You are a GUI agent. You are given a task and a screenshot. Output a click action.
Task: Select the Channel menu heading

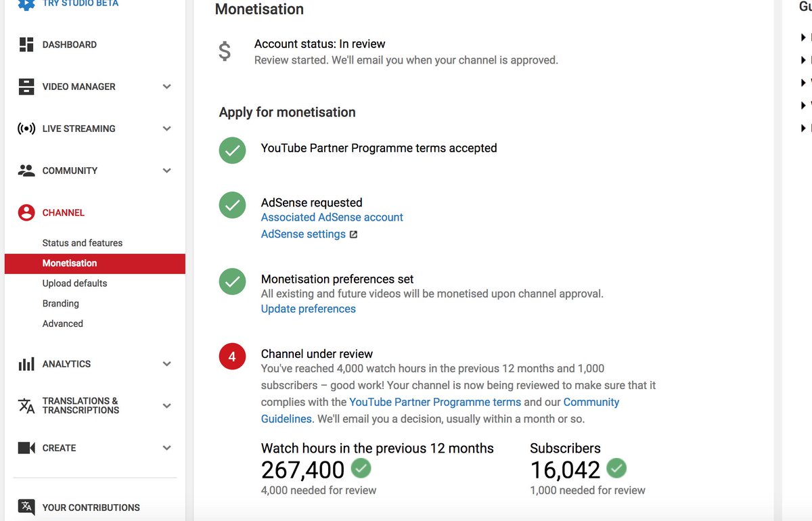pyautogui.click(x=64, y=212)
